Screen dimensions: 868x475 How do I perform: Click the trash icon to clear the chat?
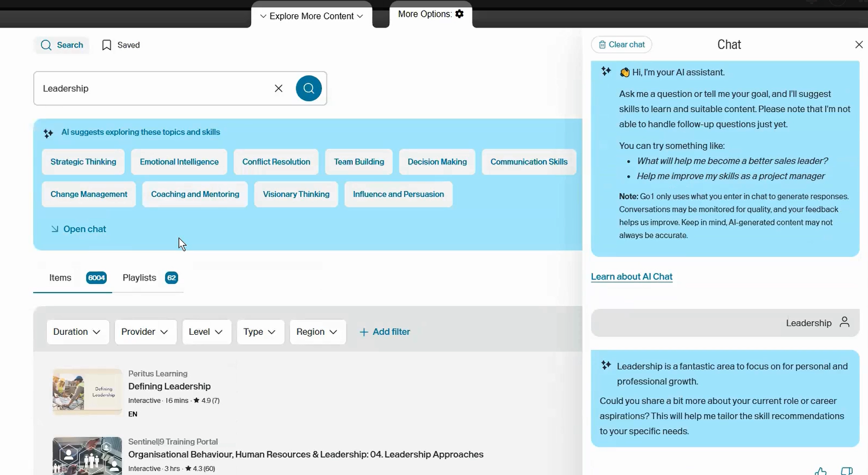pos(603,44)
